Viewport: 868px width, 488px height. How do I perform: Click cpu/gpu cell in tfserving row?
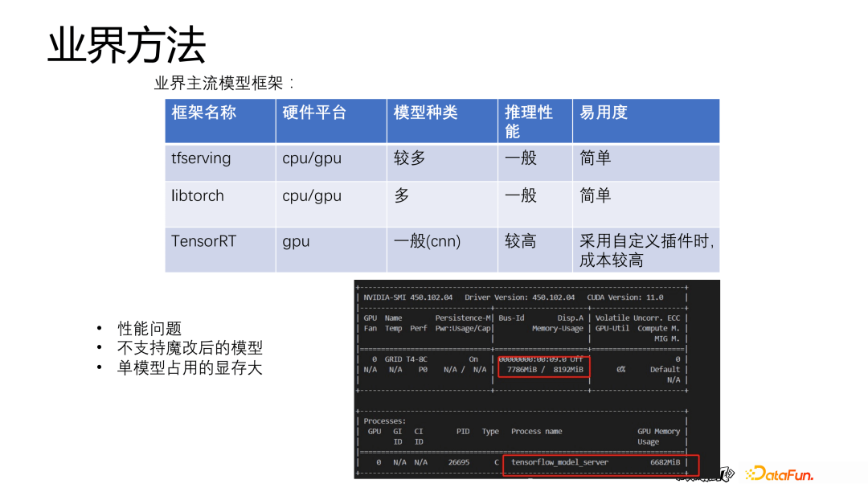(x=331, y=163)
